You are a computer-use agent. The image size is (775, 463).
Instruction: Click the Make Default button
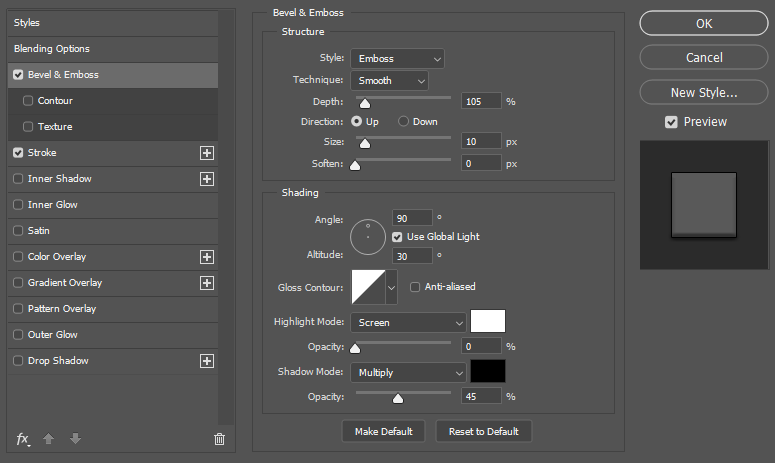click(x=384, y=431)
